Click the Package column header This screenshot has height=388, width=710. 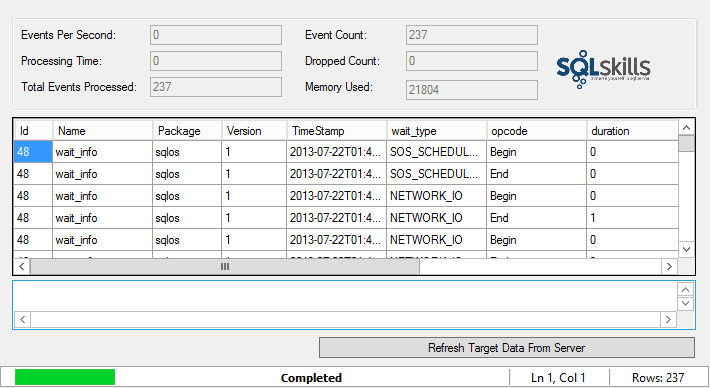(x=187, y=131)
